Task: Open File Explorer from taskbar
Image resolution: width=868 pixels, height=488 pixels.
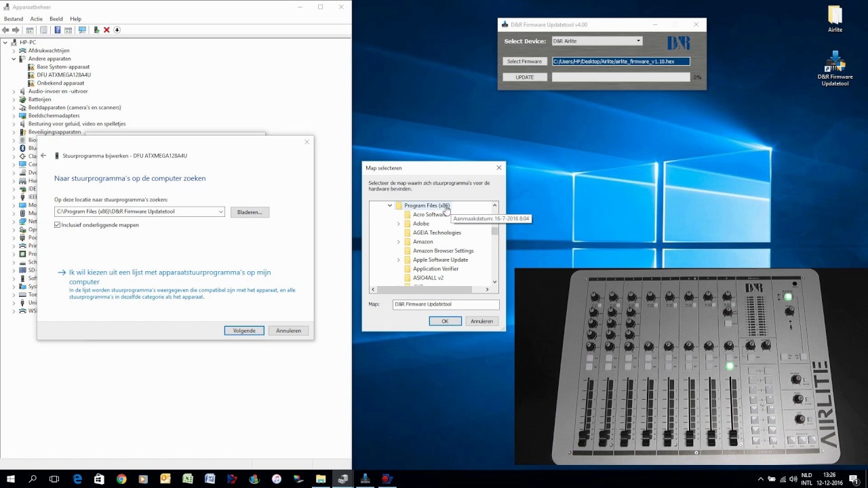Action: 321,479
